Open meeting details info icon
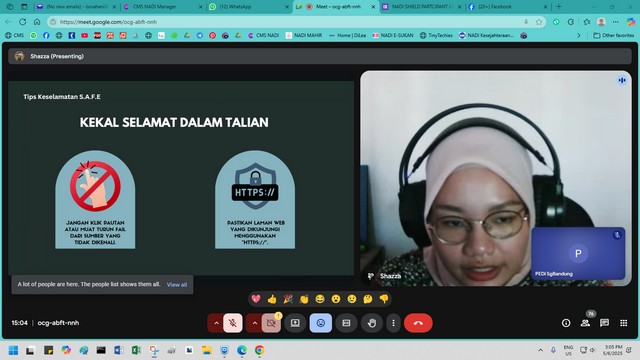 click(x=566, y=323)
